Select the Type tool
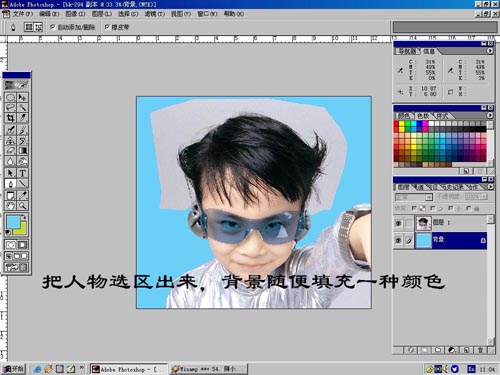 tap(22, 173)
